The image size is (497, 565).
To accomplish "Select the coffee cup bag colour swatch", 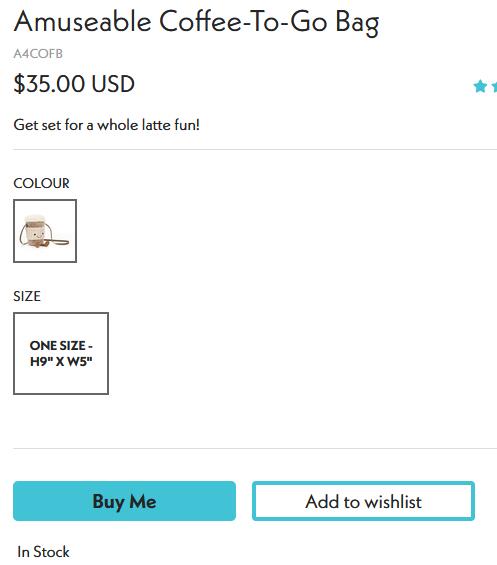I will (x=45, y=231).
